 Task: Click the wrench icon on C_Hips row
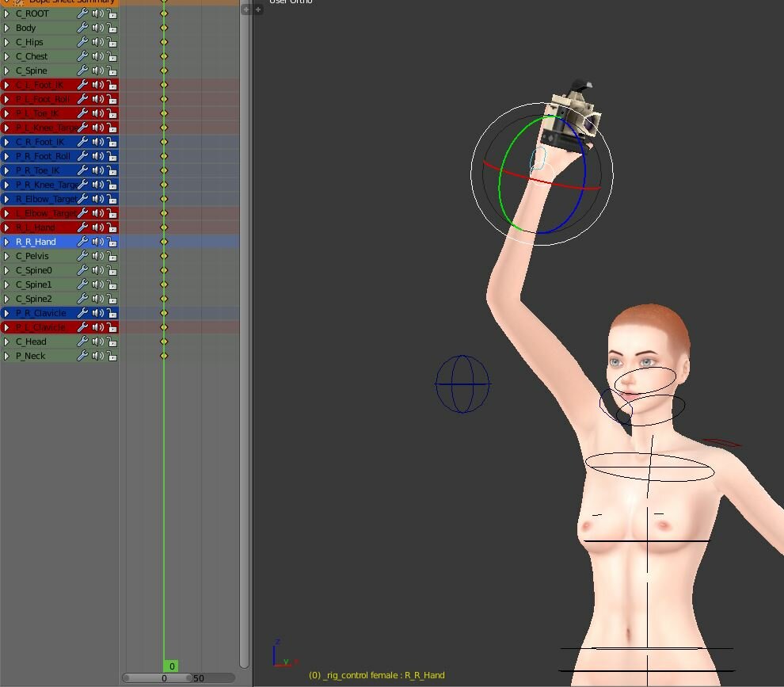tap(82, 42)
